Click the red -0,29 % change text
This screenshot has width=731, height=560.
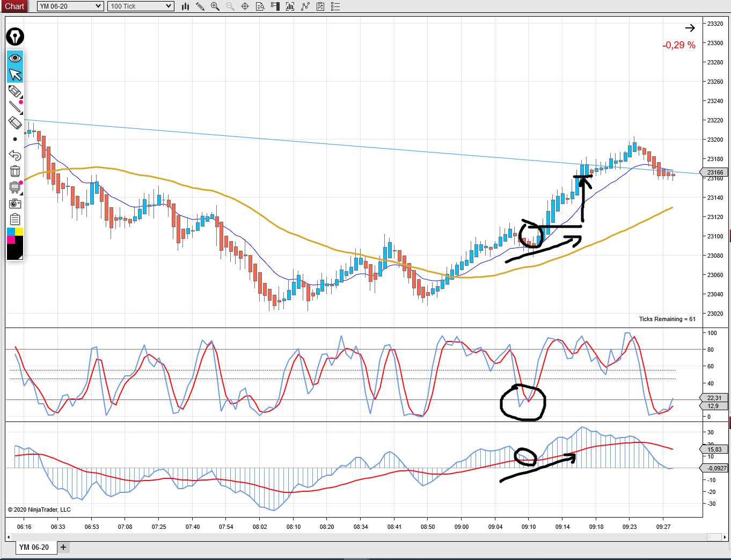(679, 45)
